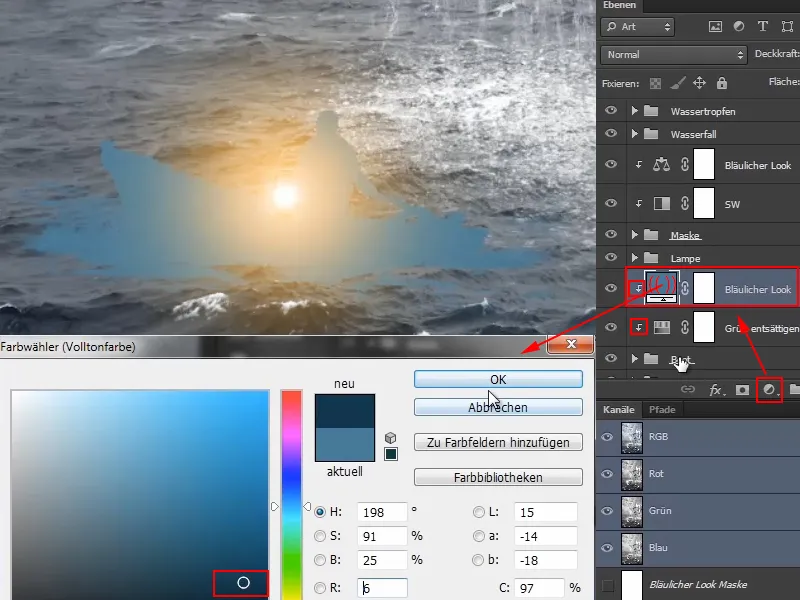Screen dimensions: 800x600
Task: Click the C cyan percentage field
Action: tap(539, 588)
